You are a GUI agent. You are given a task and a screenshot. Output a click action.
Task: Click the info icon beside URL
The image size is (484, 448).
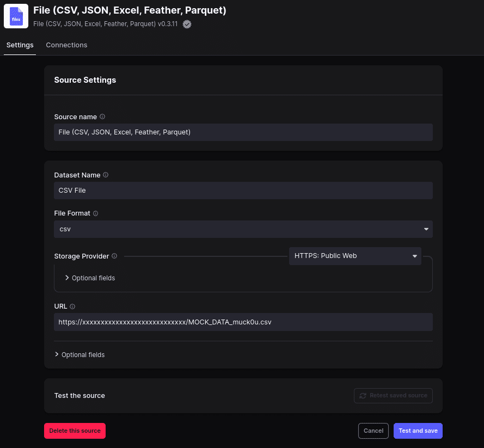click(x=72, y=306)
